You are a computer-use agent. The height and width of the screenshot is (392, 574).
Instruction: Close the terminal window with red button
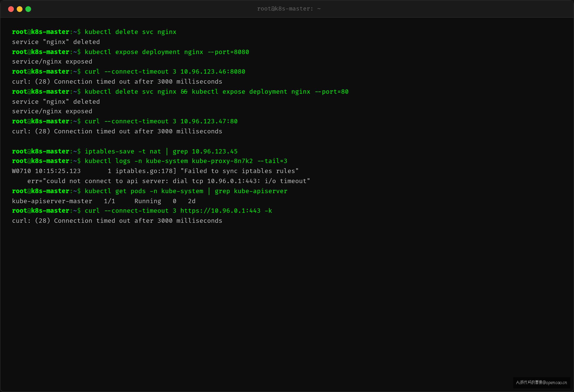[x=11, y=9]
